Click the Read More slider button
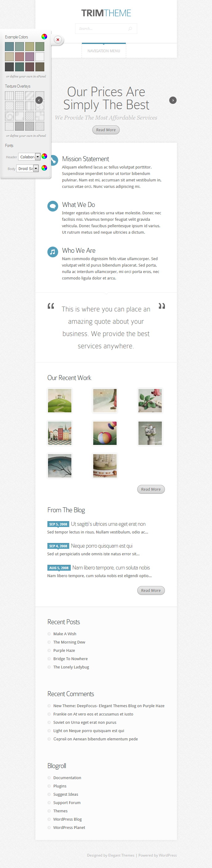Screen dimensions: 212x868 click(106, 130)
